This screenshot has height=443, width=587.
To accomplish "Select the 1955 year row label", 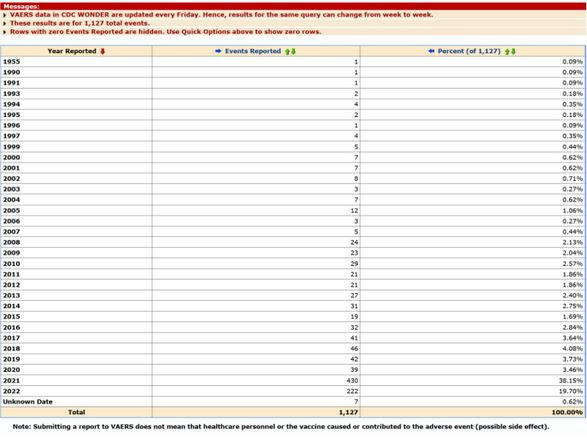I will 12,62.
